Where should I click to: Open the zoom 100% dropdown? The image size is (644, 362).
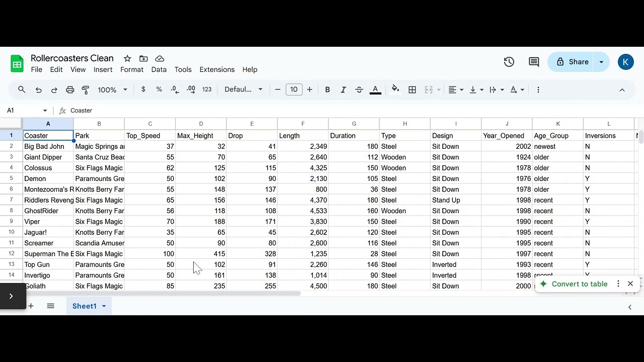[x=113, y=89]
